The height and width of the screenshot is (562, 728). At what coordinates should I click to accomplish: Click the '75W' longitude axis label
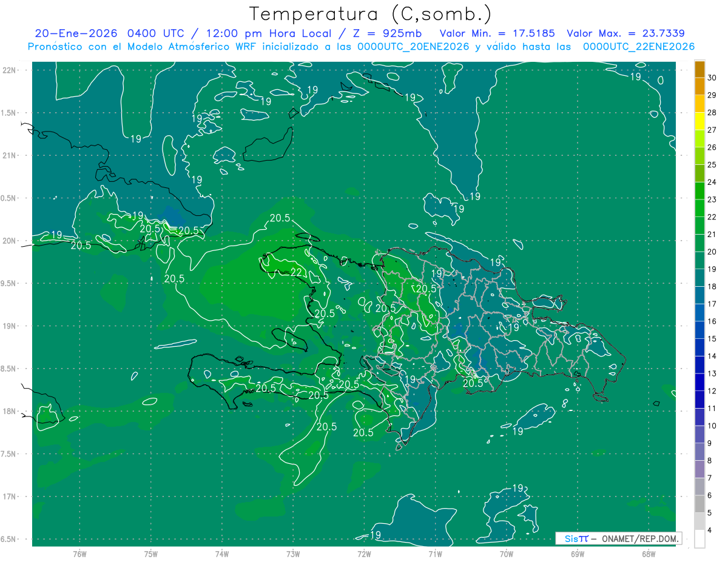(x=150, y=554)
